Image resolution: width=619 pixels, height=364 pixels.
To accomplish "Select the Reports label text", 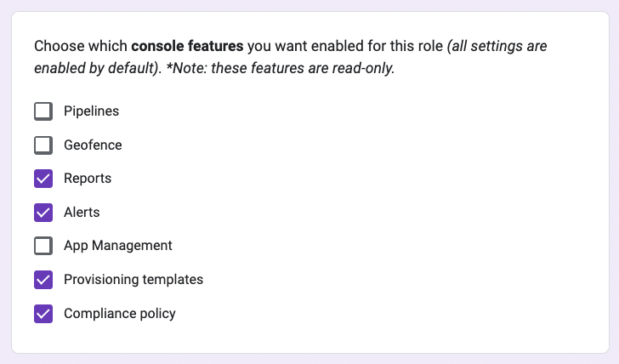I will tap(88, 179).
